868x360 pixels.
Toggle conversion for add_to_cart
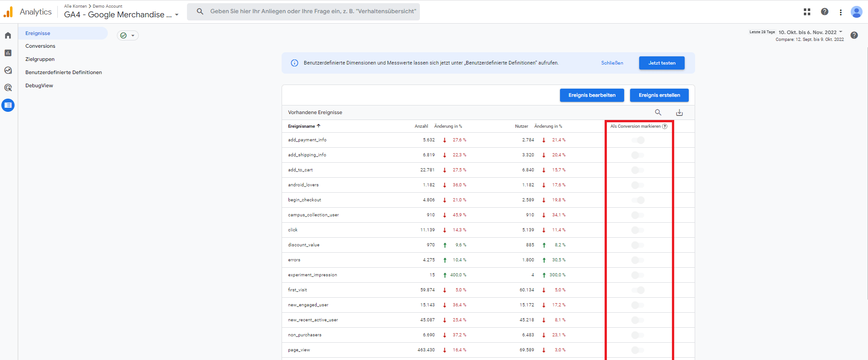(638, 170)
